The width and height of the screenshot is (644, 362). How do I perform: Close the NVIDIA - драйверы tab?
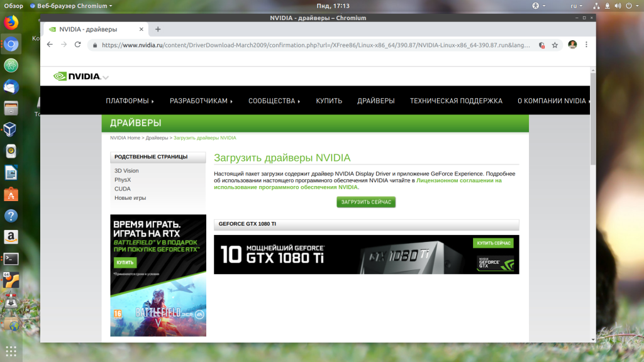142,29
